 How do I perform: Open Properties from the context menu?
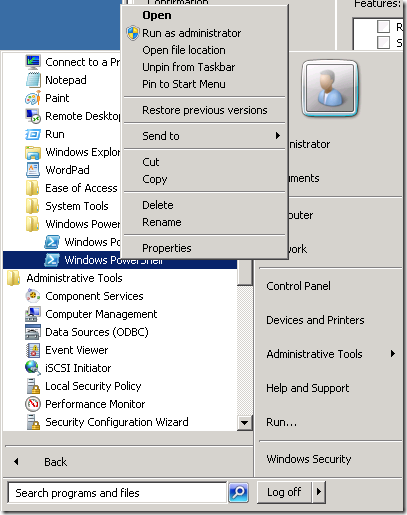pos(204,248)
